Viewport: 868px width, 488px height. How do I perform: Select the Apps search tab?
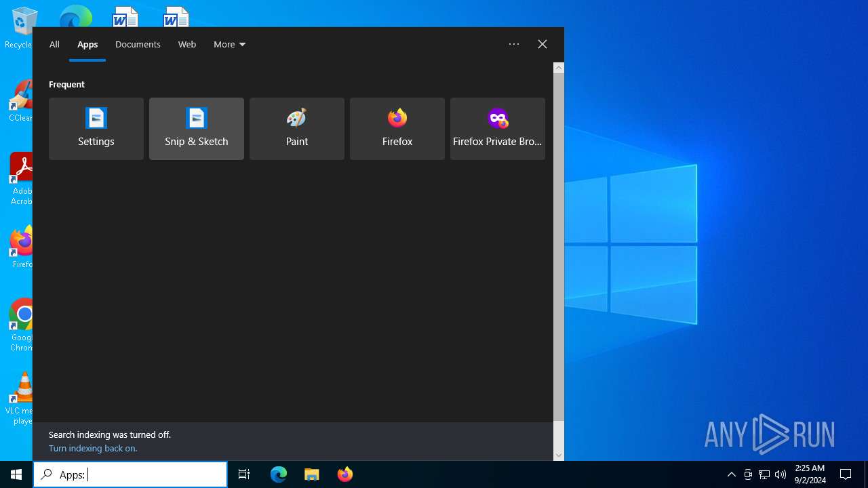tap(87, 44)
